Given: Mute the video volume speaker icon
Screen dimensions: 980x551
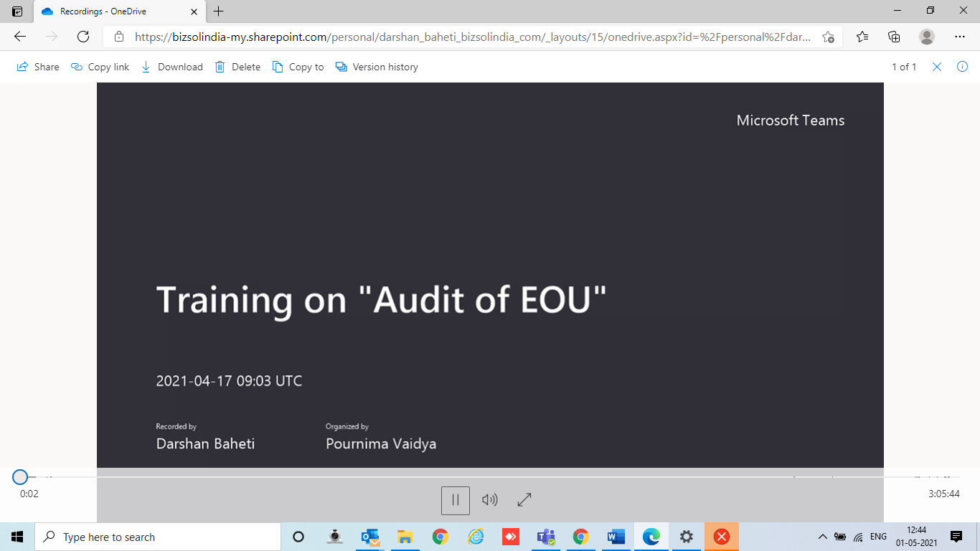Looking at the screenshot, I should (490, 500).
